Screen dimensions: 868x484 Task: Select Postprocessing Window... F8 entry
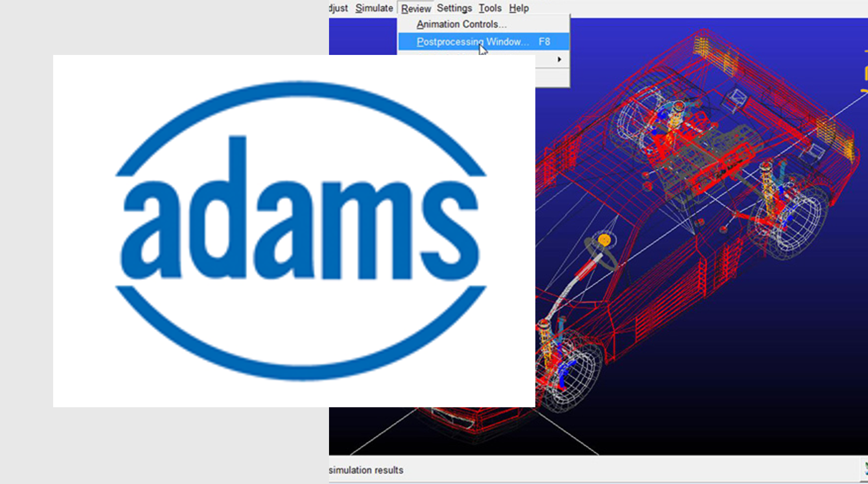tap(484, 42)
